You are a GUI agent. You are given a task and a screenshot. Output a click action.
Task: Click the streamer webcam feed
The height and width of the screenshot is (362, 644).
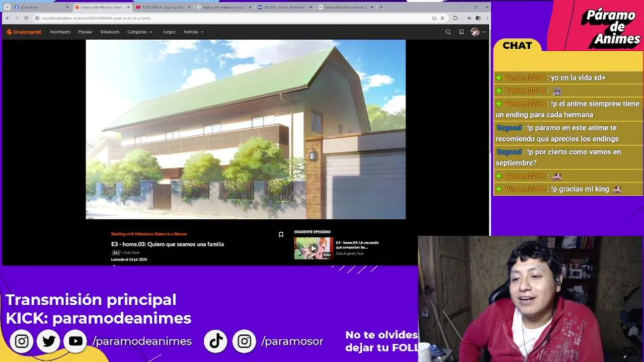(x=531, y=299)
